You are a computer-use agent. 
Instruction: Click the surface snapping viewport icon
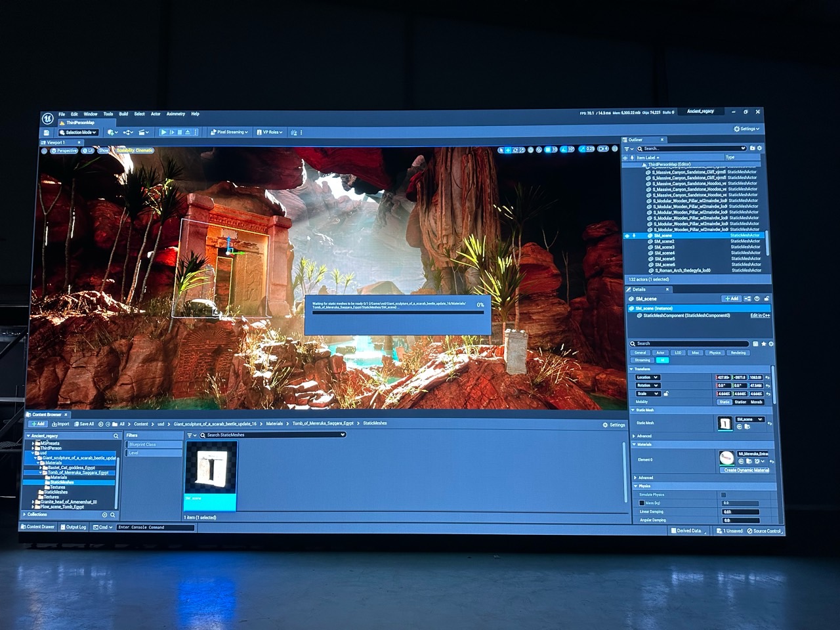click(x=539, y=150)
